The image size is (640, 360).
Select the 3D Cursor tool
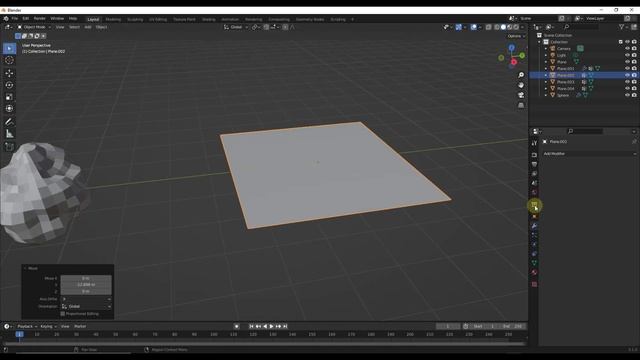tap(9, 60)
